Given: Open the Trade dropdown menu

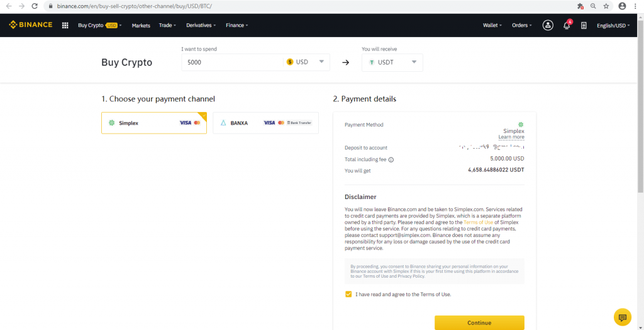Looking at the screenshot, I should [167, 26].
